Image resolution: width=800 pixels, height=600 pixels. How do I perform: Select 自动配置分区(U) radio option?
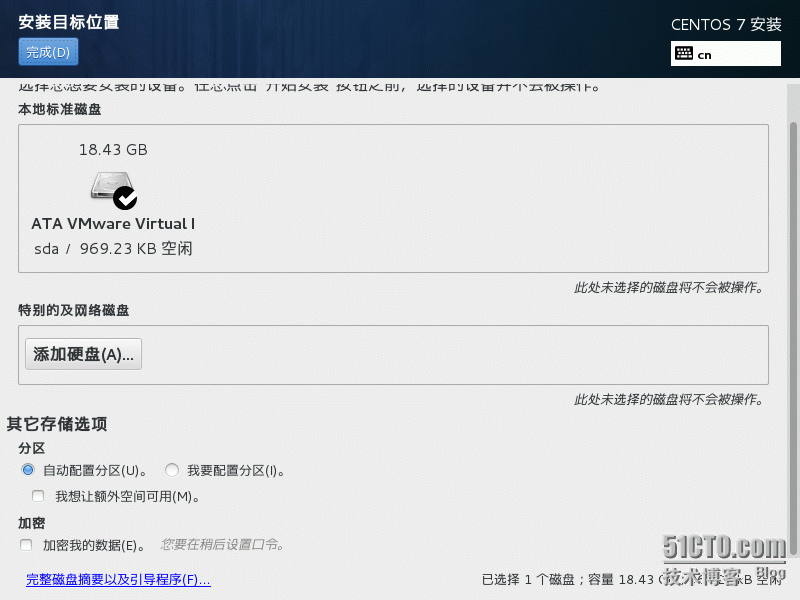coord(28,470)
